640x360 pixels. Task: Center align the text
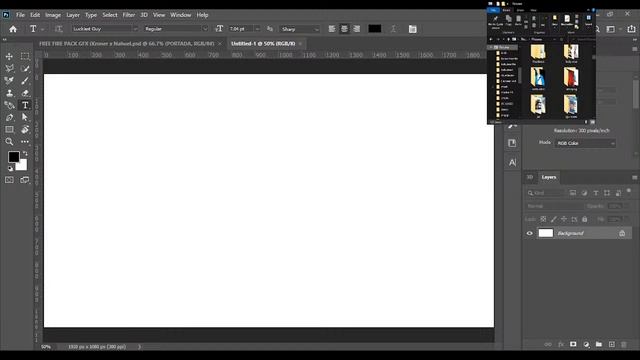[344, 29]
